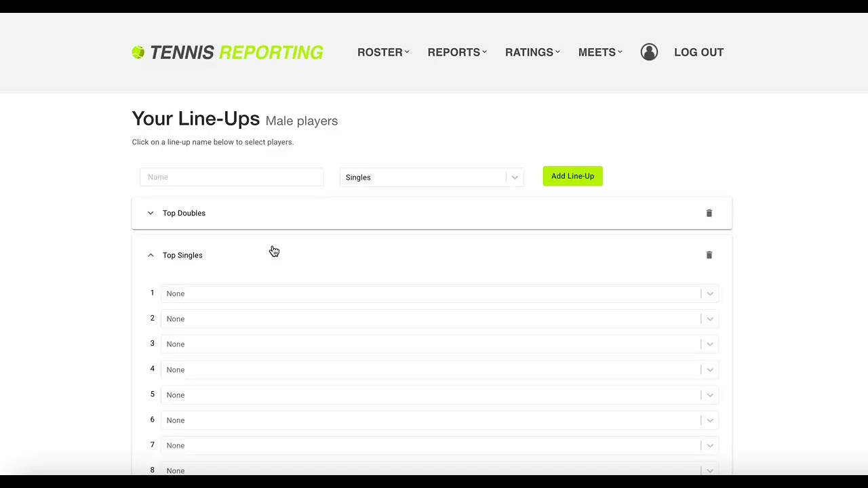Click the Top Doubles line-up name
Viewport: 868px width, 488px height.
pos(184,213)
